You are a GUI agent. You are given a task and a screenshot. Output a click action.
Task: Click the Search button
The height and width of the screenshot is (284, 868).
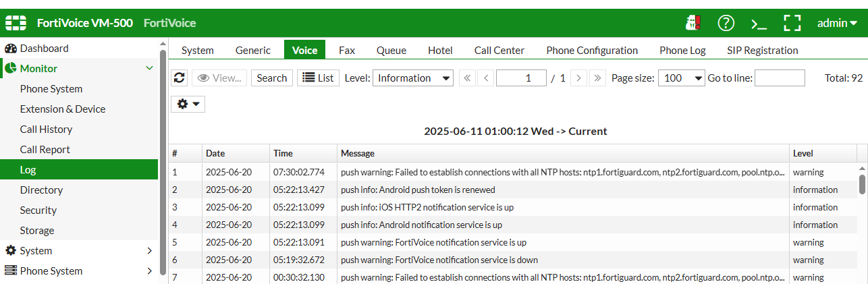tap(272, 78)
